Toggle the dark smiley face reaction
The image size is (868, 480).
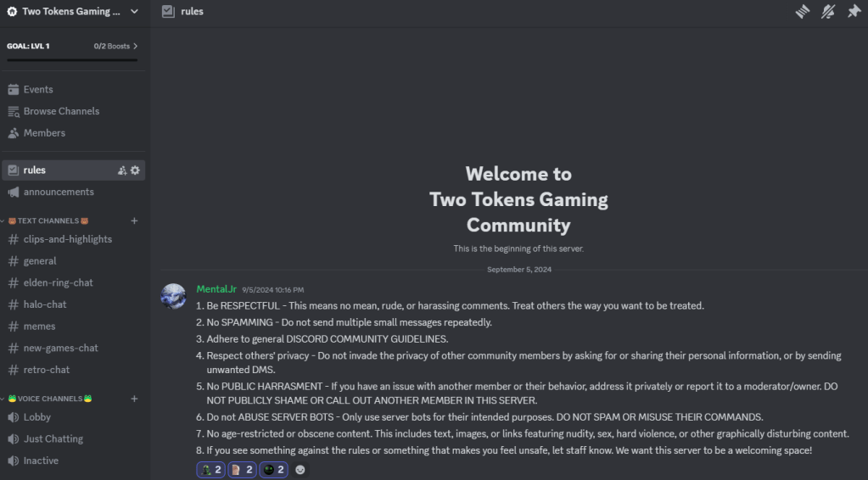coord(272,469)
